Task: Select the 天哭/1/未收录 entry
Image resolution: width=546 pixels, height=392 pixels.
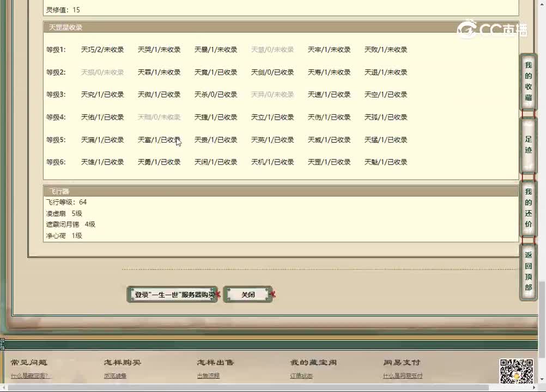Action: point(159,50)
